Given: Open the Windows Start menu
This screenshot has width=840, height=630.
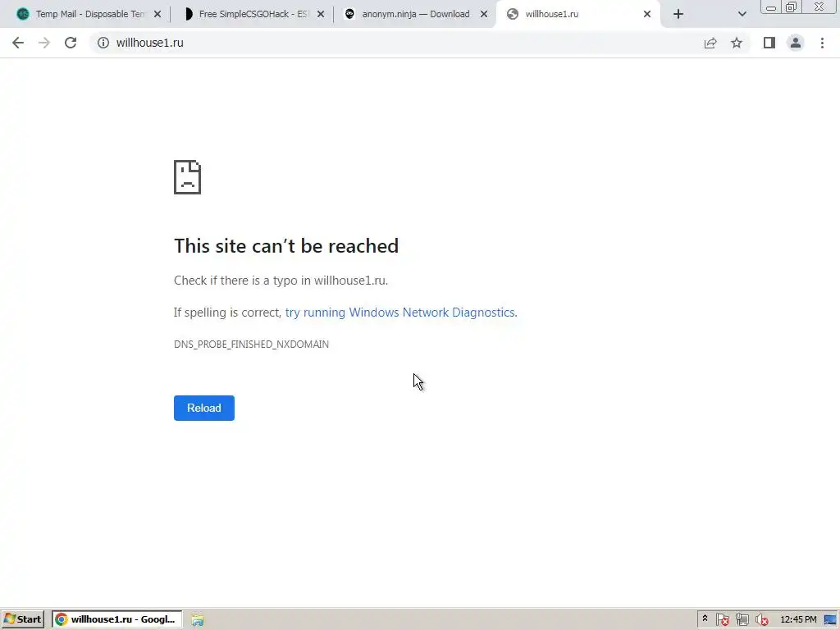Looking at the screenshot, I should [22, 619].
